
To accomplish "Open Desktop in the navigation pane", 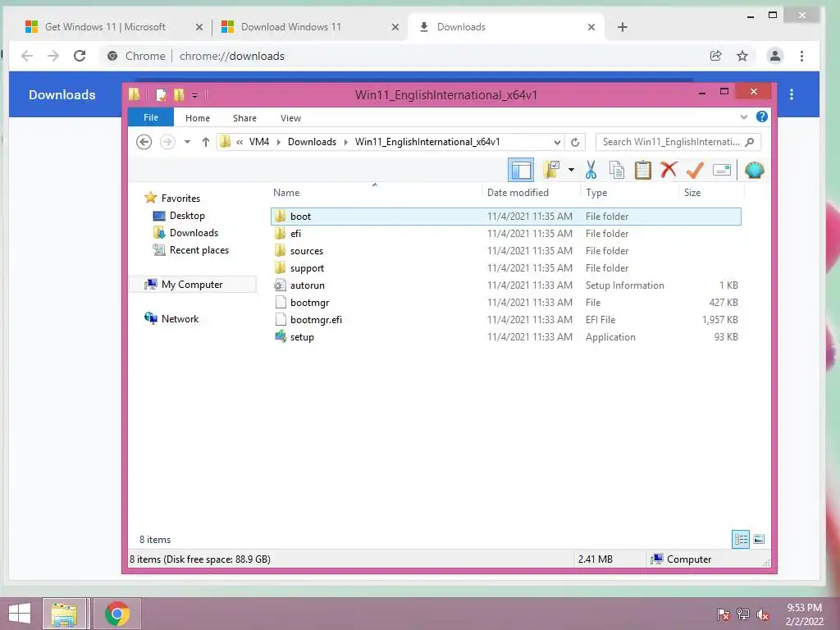I will tap(179, 216).
